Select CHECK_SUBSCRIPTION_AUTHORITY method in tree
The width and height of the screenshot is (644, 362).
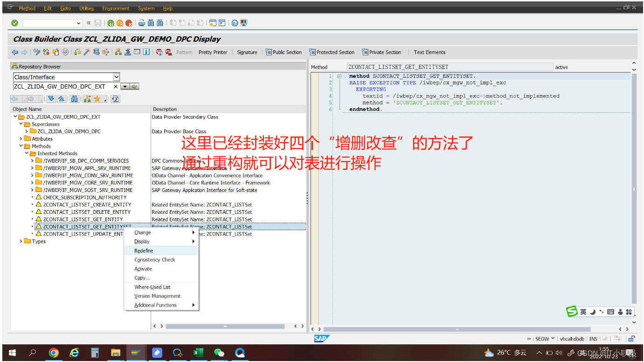click(x=85, y=198)
